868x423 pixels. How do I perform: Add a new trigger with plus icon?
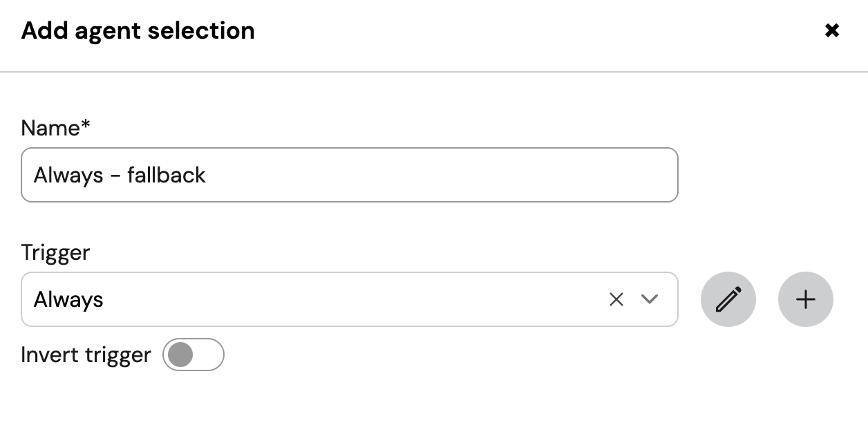[806, 299]
